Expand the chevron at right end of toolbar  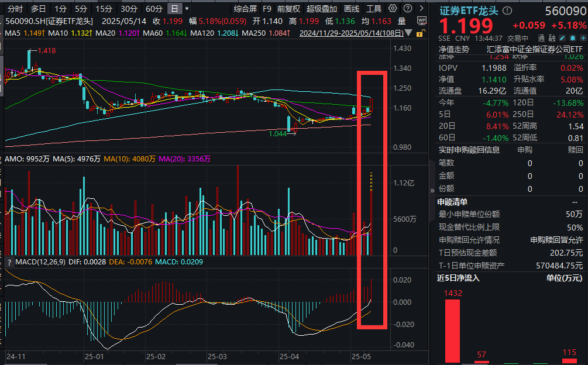(421, 8)
